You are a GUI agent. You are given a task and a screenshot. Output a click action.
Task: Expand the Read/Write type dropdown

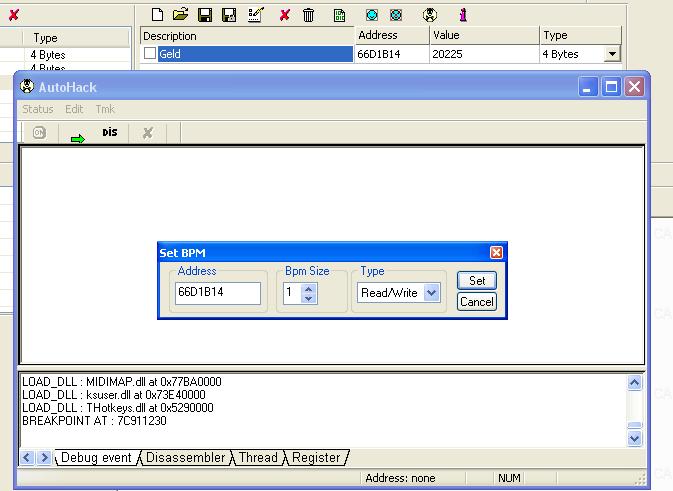coord(431,293)
